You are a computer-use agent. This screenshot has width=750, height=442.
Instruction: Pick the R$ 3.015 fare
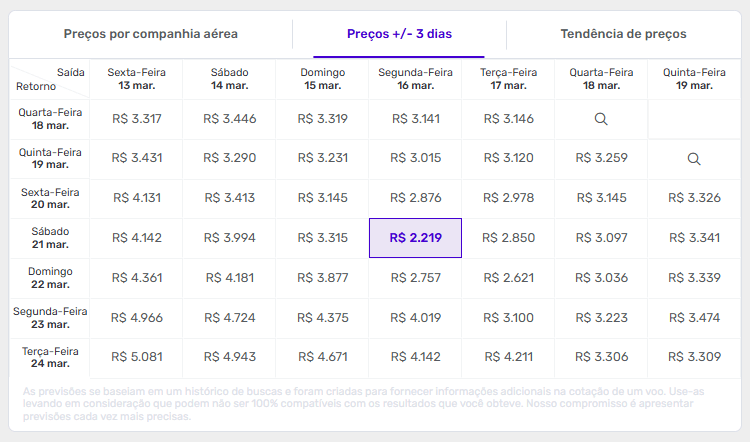click(415, 158)
